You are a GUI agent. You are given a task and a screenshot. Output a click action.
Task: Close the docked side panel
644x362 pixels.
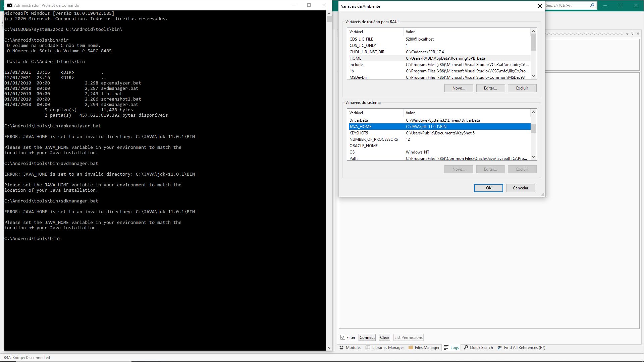pyautogui.click(x=638, y=34)
